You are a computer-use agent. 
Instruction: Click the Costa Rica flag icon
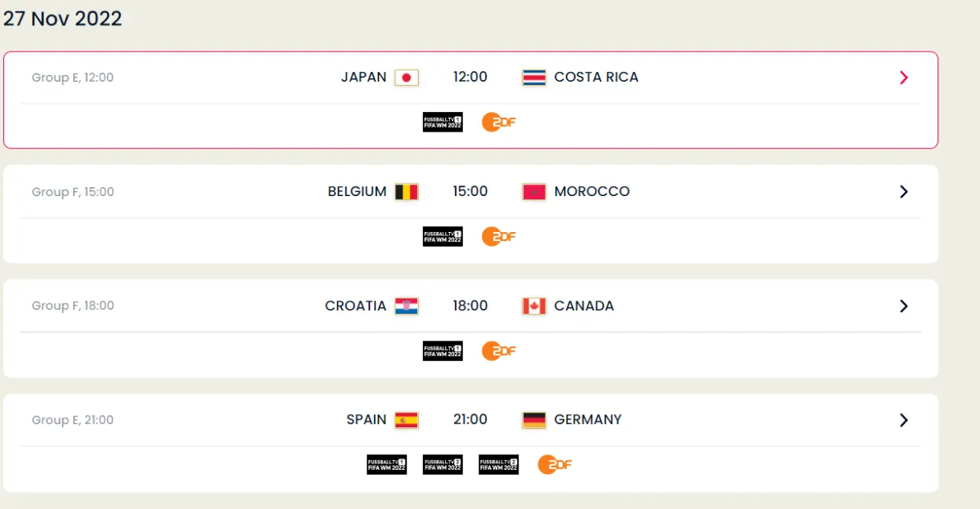[533, 78]
